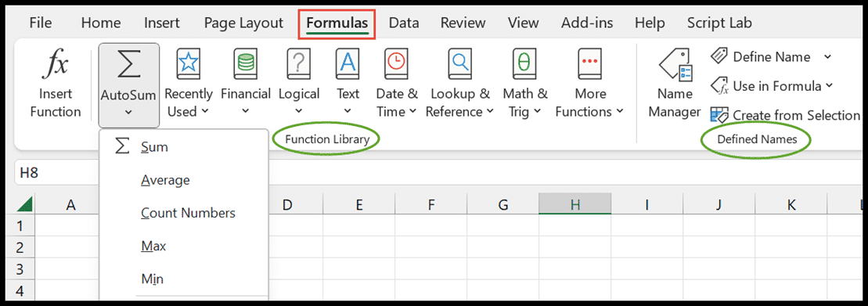The image size is (868, 306).
Task: Open the Insert Function fx icon
Action: 56,65
